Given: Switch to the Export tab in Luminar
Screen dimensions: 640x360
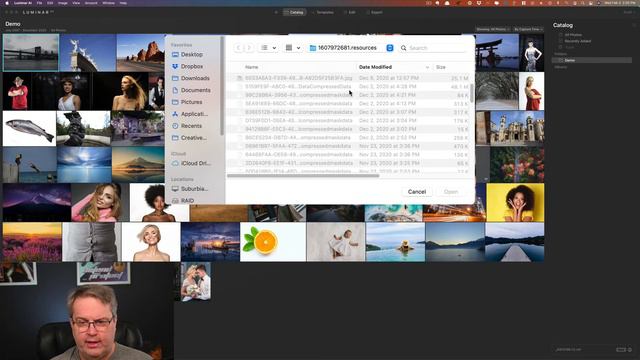Looking at the screenshot, I should click(374, 12).
